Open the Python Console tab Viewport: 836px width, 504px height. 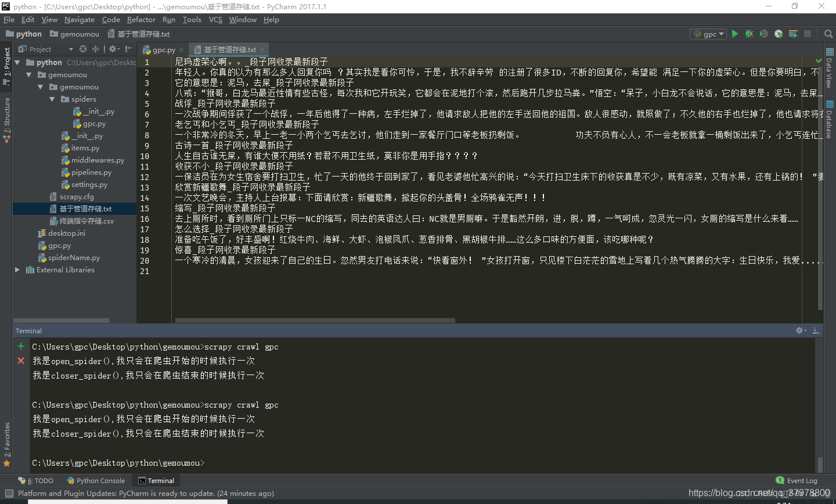click(x=96, y=480)
